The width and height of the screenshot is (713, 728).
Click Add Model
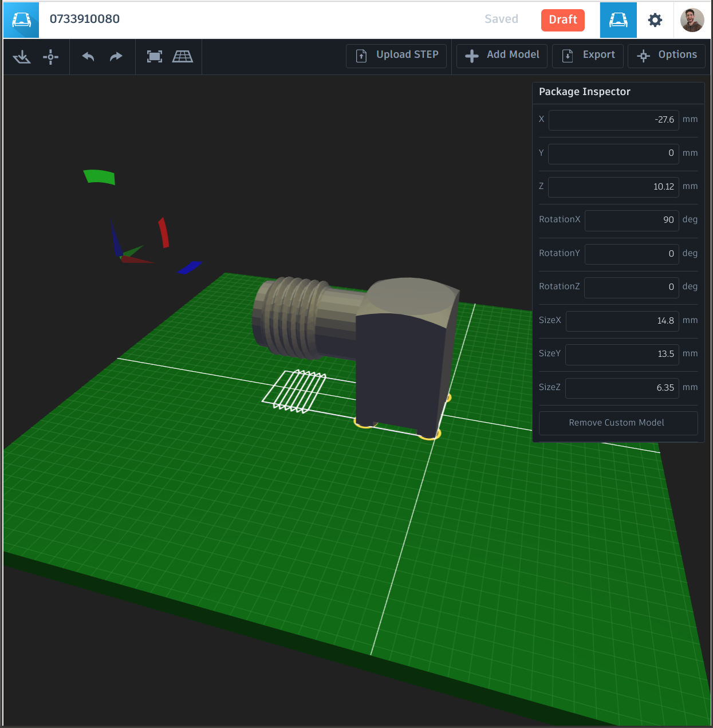tap(501, 55)
